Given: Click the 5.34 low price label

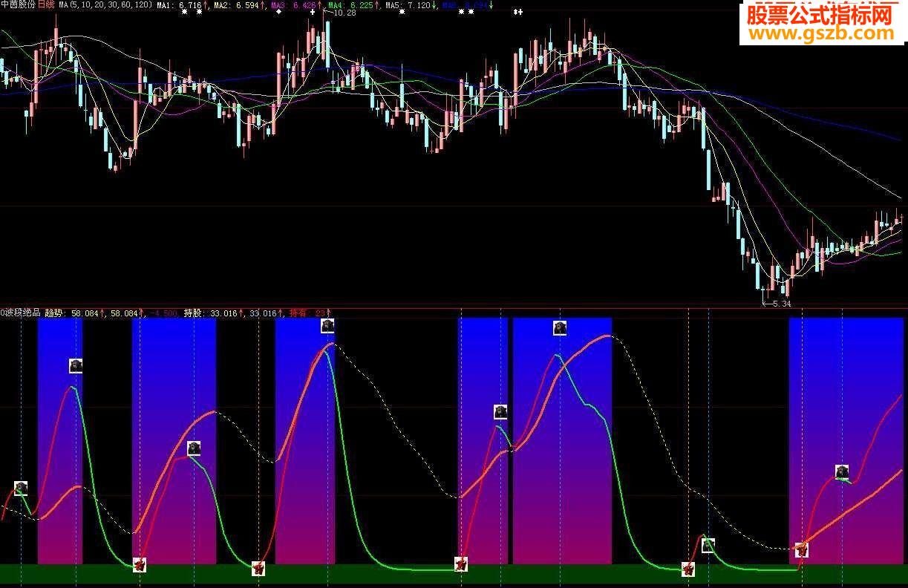Looking at the screenshot, I should (x=781, y=304).
